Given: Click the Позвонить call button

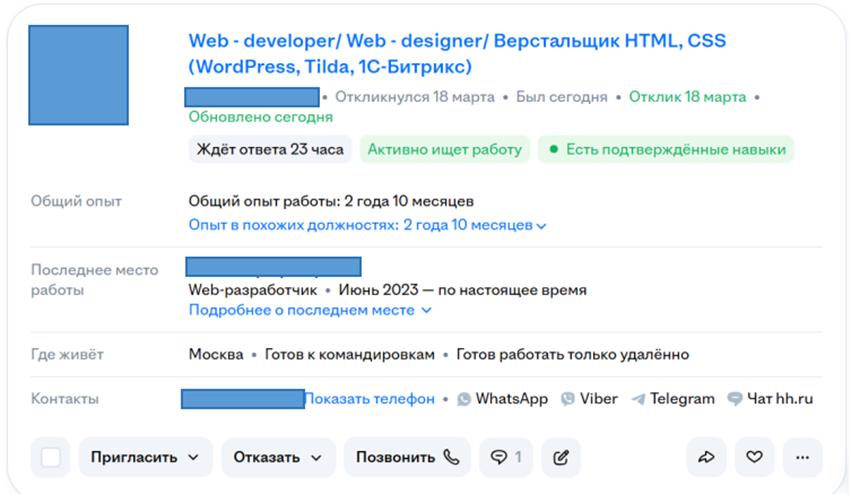Looking at the screenshot, I should (407, 457).
